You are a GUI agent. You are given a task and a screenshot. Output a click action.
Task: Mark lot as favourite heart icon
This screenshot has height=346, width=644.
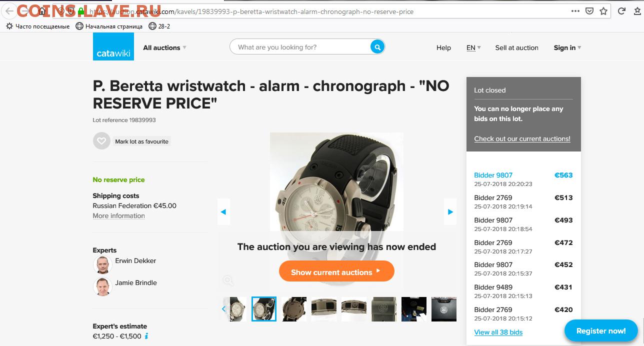101,141
